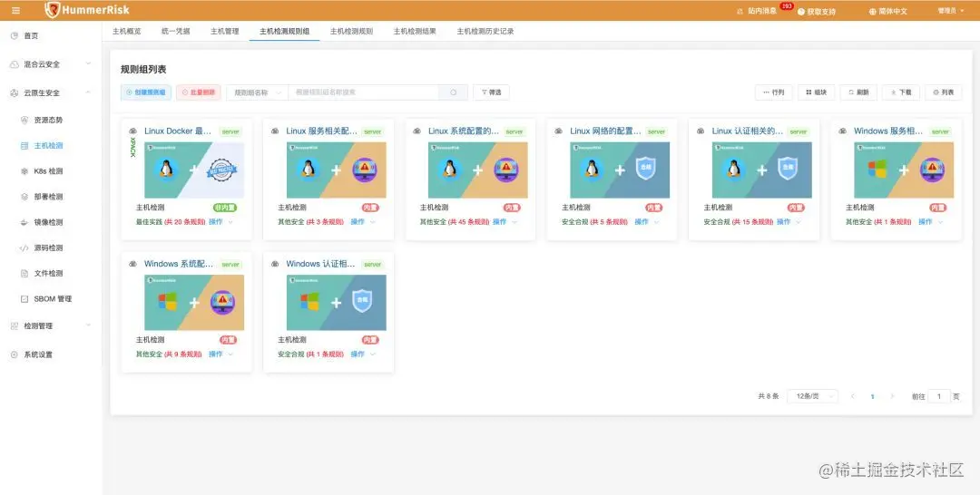Open the 12条/页 page size dropdown

coord(812,396)
